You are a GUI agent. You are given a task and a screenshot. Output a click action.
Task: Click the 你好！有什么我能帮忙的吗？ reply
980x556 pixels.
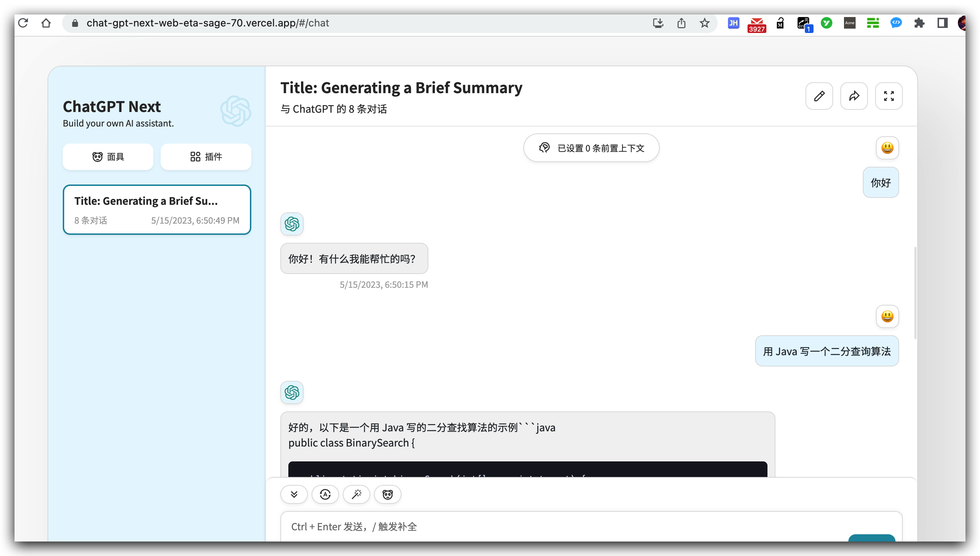coord(354,258)
